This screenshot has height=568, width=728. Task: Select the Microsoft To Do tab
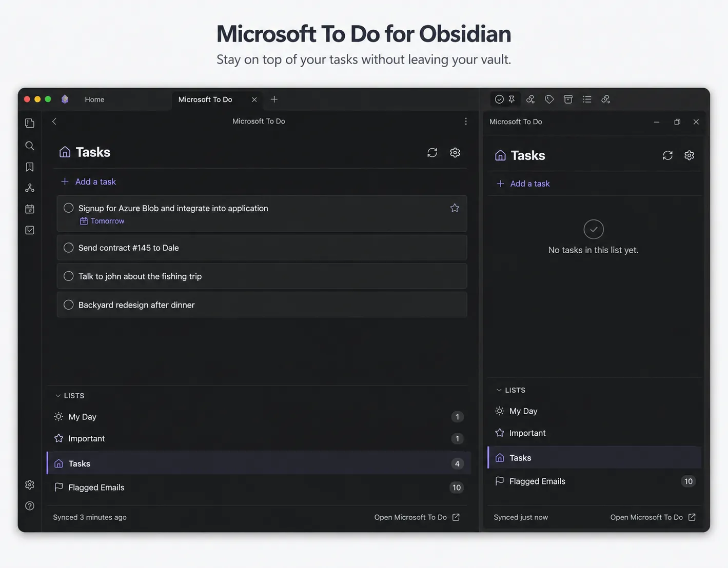(x=205, y=99)
